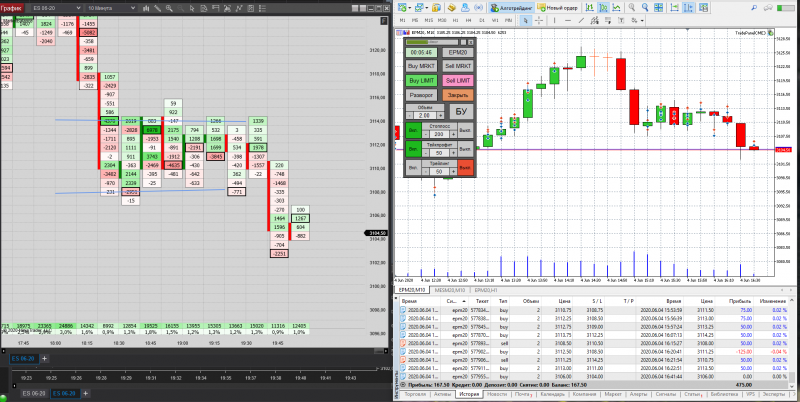Open the Торговля terminal tab
This screenshot has height=402, width=800.
(414, 394)
